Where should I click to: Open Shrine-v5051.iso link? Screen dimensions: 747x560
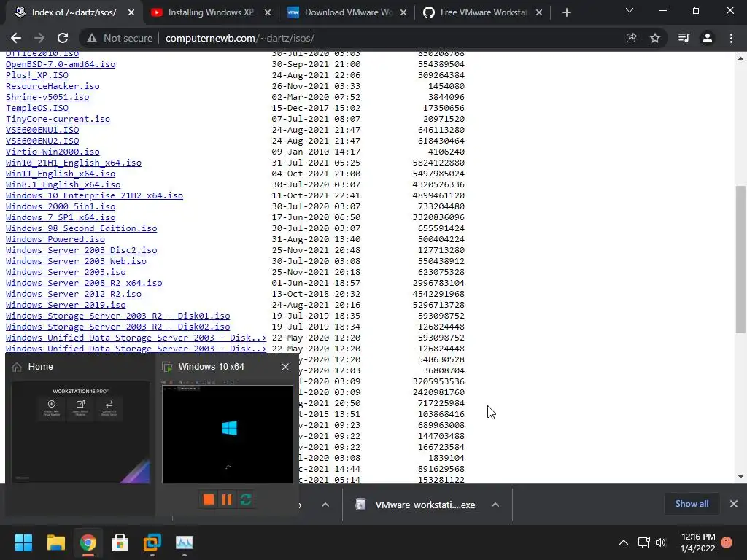pos(47,97)
